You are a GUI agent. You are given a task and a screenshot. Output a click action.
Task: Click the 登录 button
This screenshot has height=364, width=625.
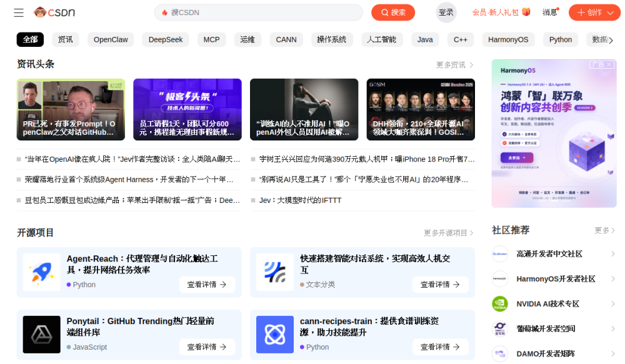click(446, 12)
